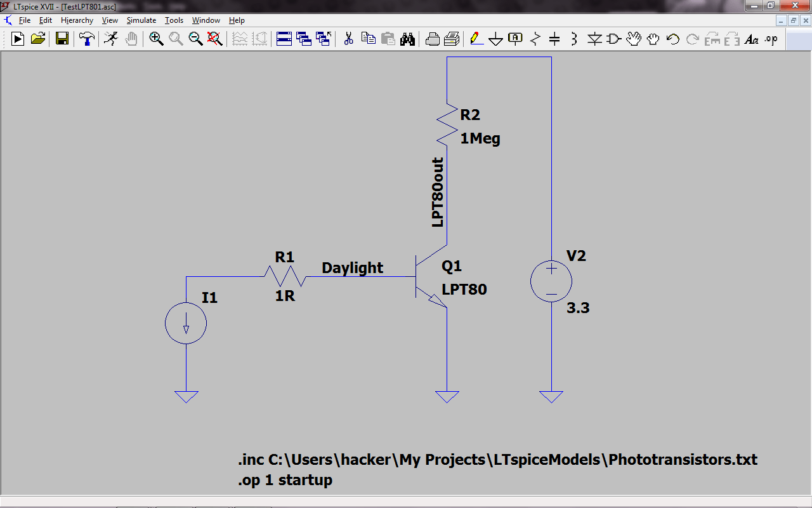Select the Ground symbol tool
812x508 pixels.
coord(495,39)
